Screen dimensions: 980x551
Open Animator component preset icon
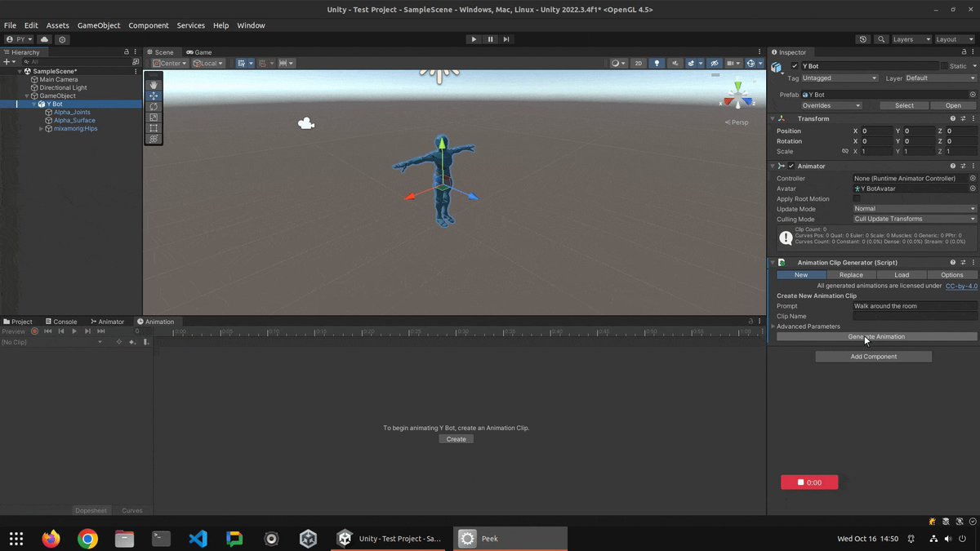[x=964, y=166]
